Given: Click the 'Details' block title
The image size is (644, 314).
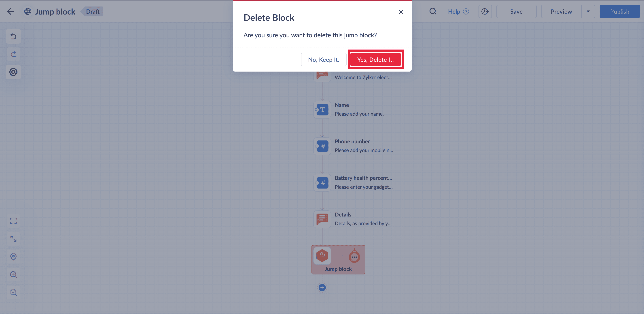Looking at the screenshot, I should pos(343,214).
